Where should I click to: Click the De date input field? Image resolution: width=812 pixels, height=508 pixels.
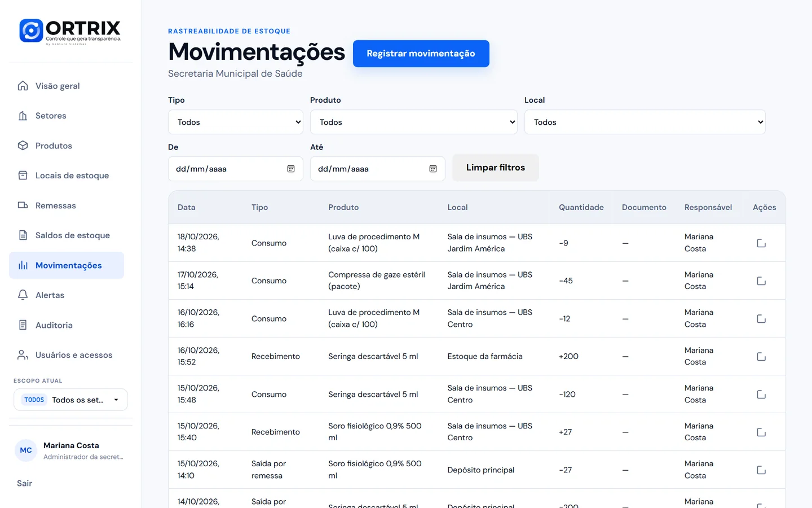pyautogui.click(x=236, y=169)
